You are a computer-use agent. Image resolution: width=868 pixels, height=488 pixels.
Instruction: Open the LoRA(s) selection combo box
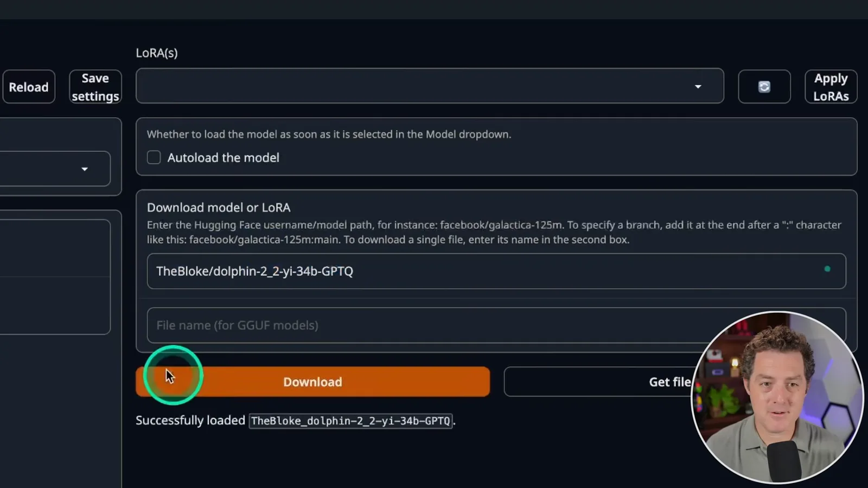[x=430, y=86]
